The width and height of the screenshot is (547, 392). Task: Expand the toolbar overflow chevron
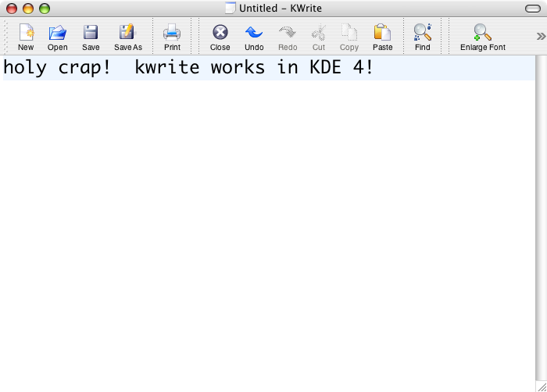(x=541, y=36)
